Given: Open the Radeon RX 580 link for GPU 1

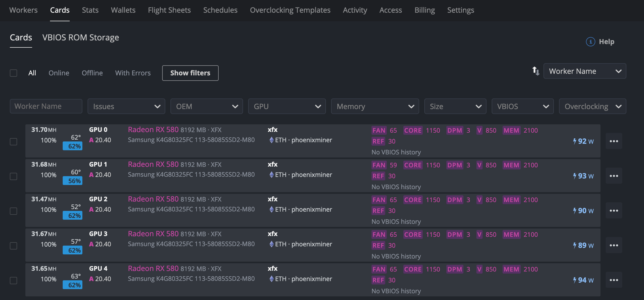Looking at the screenshot, I should (x=153, y=164).
